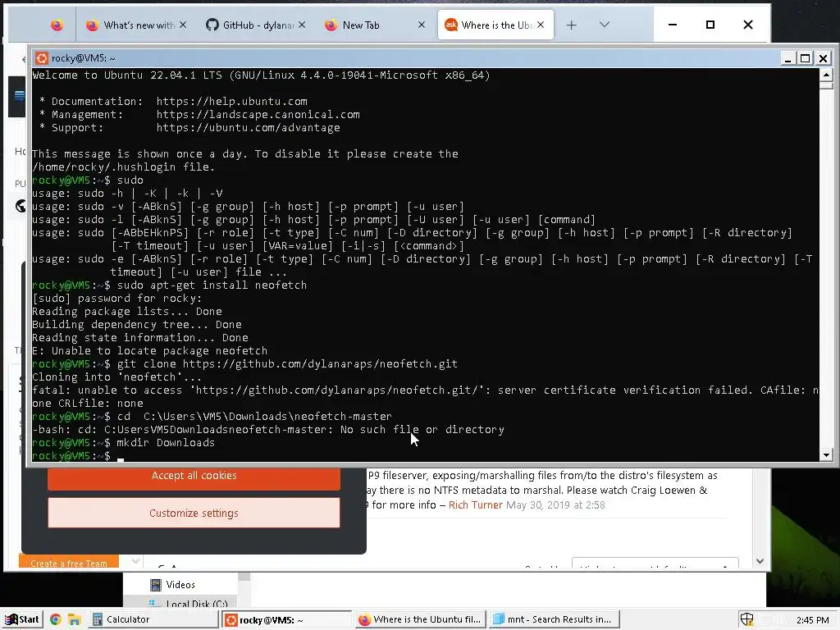Click the ubuntu.com/advantage support URL
840x630 pixels.
pos(248,127)
